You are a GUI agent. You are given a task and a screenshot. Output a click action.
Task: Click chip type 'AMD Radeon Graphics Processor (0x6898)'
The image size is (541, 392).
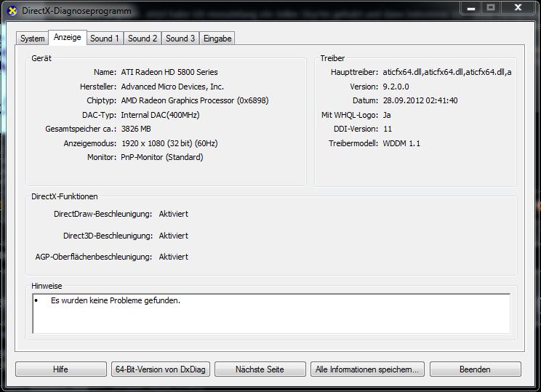[195, 100]
